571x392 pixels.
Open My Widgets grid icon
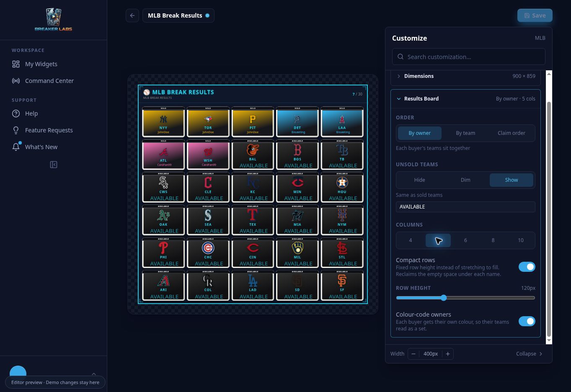coord(16,64)
